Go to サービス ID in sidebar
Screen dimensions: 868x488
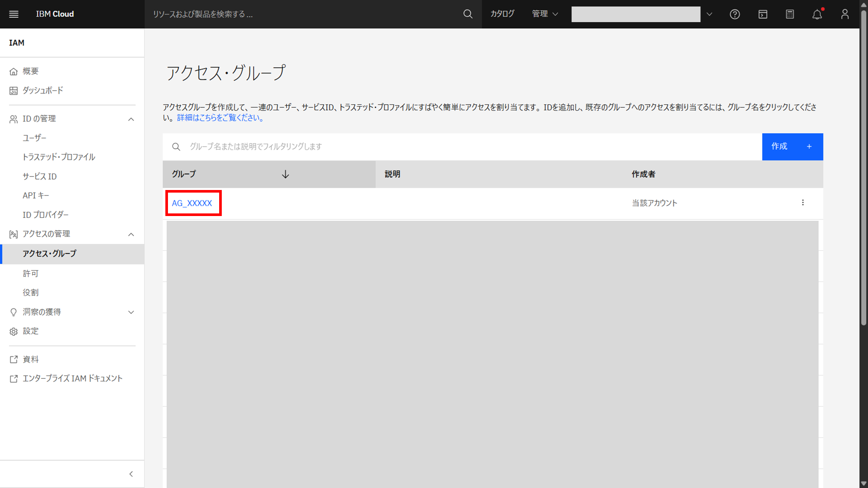39,176
